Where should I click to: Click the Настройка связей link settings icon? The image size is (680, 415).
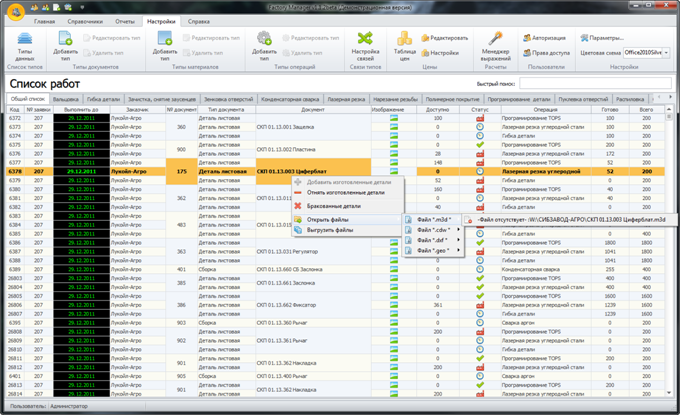(365, 46)
